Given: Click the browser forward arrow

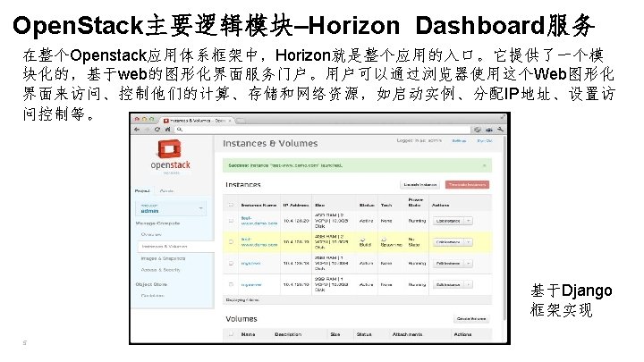Looking at the screenshot, I should tap(147, 130).
